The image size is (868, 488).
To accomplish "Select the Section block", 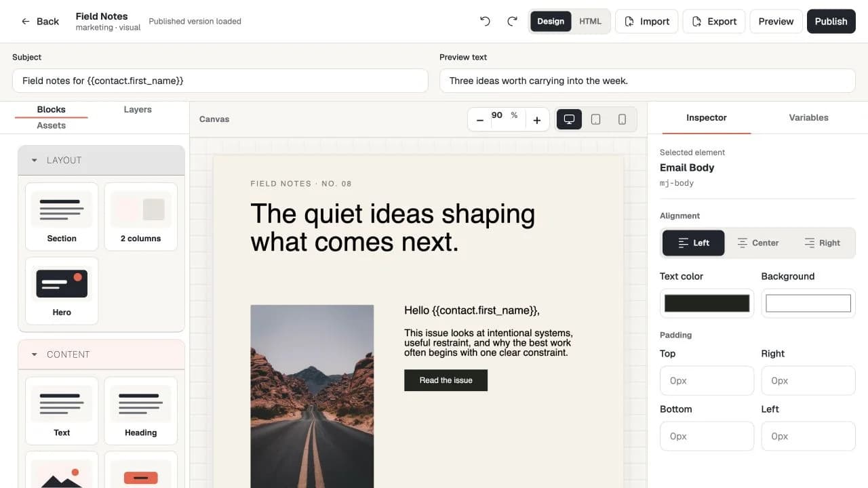I will [62, 217].
